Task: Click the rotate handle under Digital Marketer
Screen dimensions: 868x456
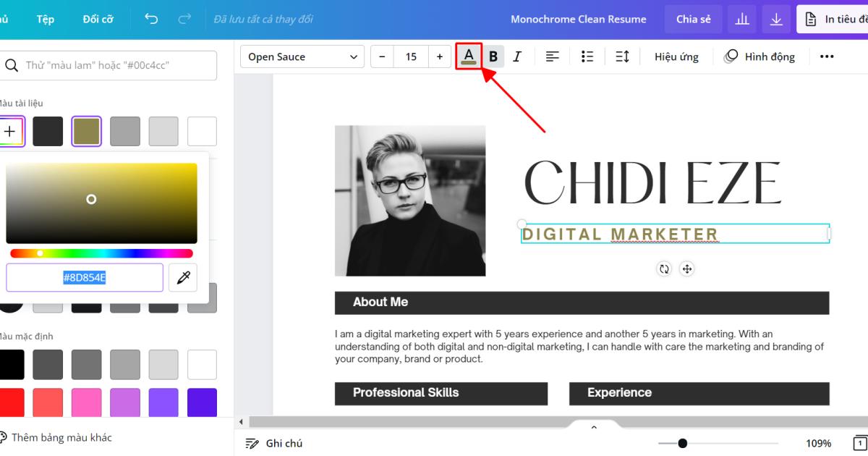Action: click(664, 269)
